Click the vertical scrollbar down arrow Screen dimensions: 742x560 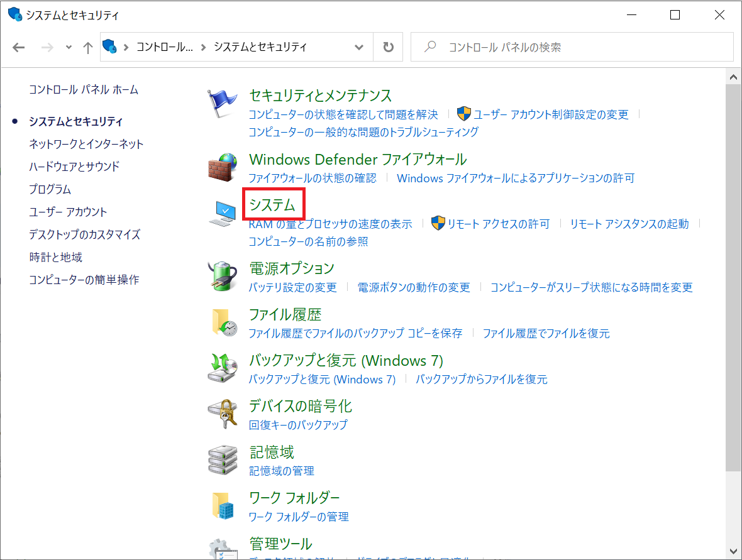(733, 551)
